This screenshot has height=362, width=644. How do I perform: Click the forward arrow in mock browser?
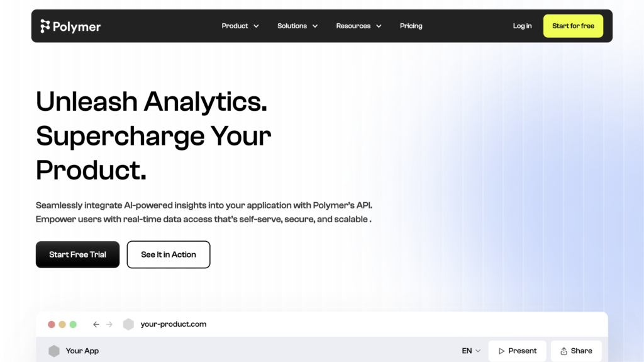pos(109,325)
